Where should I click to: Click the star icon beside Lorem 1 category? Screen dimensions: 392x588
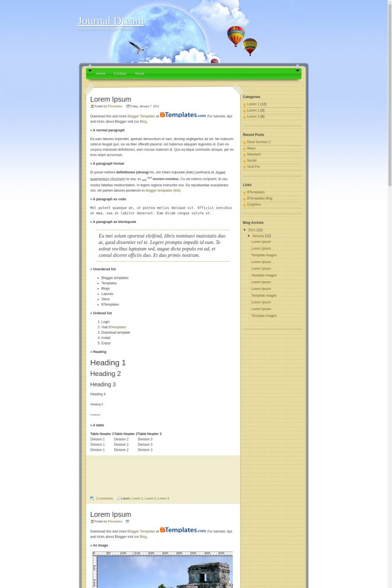tap(245, 104)
